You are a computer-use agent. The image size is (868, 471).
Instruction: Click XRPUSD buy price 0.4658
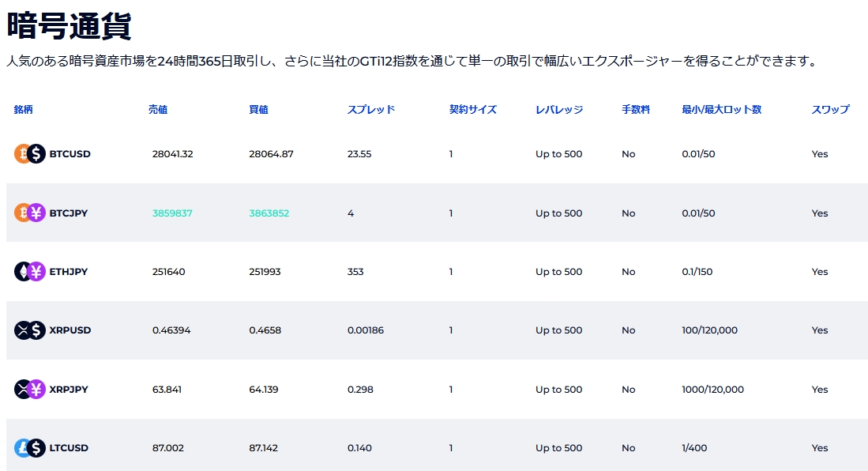pos(265,330)
